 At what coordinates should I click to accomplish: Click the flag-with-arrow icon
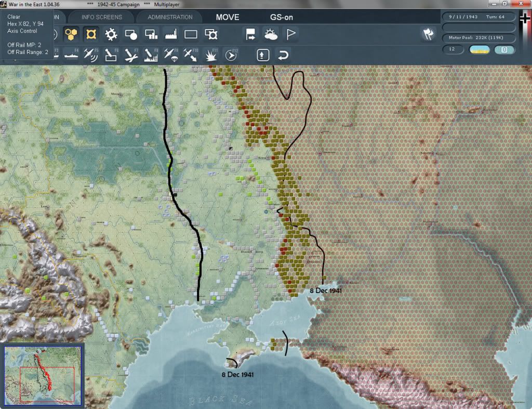(250, 34)
